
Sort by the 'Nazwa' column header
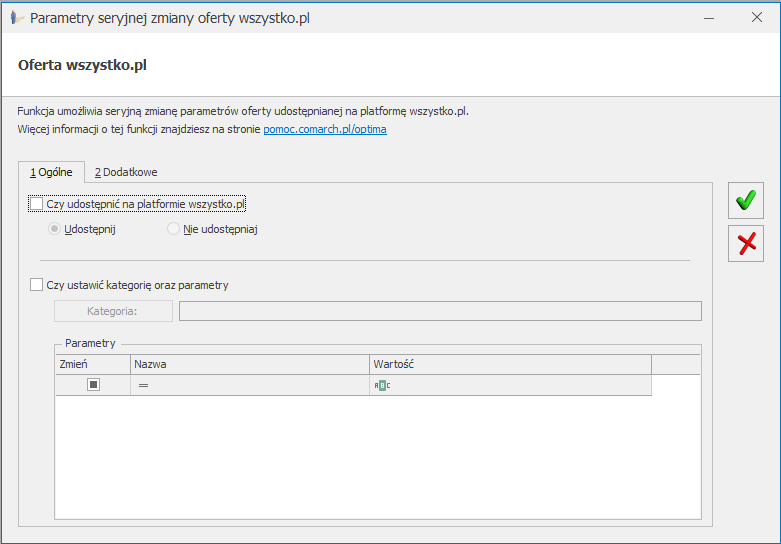pos(250,364)
